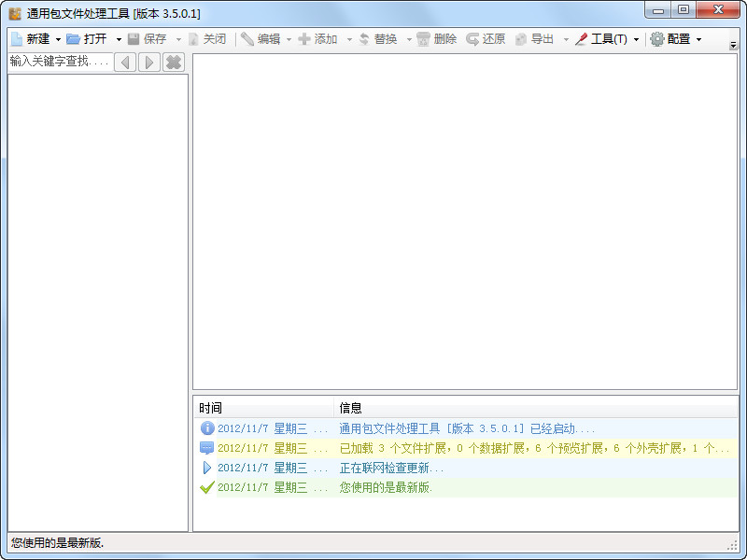The width and height of the screenshot is (747, 560).
Task: Click the application icon in title bar
Action: tap(15, 13)
